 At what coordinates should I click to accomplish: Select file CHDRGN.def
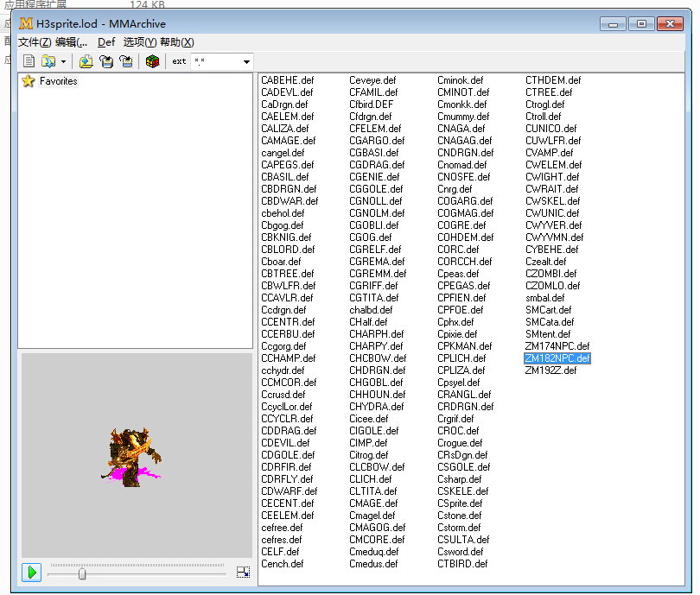(x=378, y=370)
